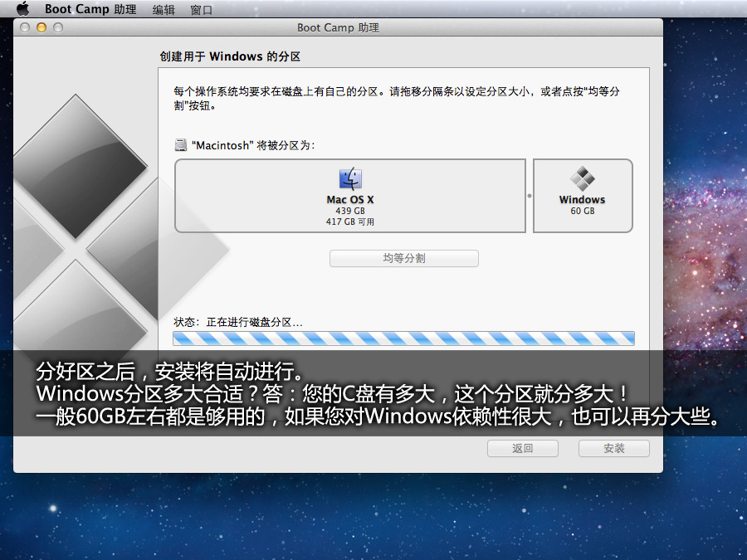The height and width of the screenshot is (560, 747).
Task: Click the 返回 button
Action: (523, 448)
